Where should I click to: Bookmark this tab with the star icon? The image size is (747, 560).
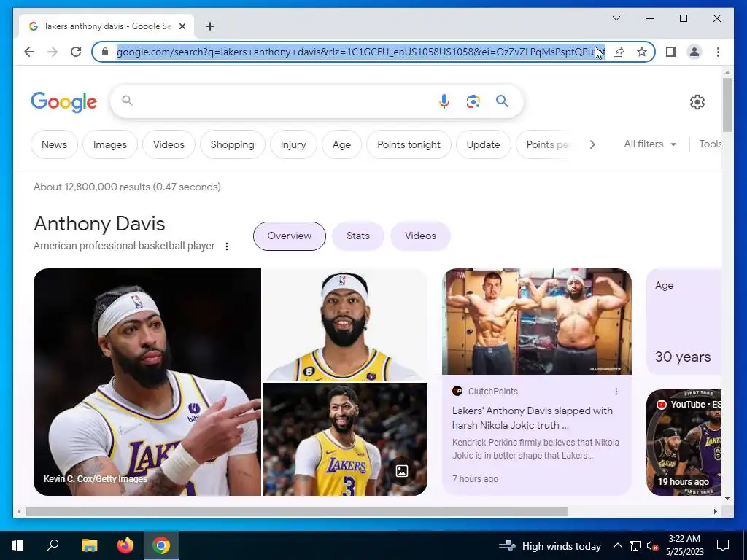coord(642,52)
